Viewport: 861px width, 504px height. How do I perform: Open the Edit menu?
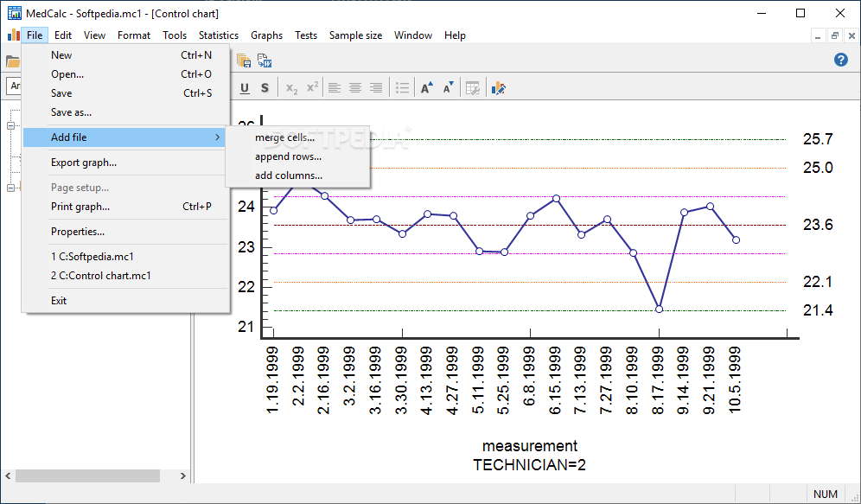pos(63,35)
